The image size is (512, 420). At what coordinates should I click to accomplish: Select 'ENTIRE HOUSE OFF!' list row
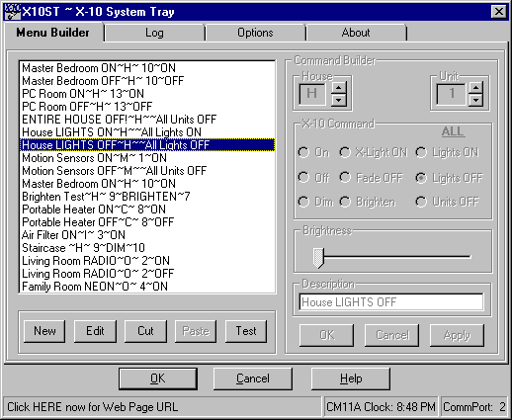click(x=147, y=120)
